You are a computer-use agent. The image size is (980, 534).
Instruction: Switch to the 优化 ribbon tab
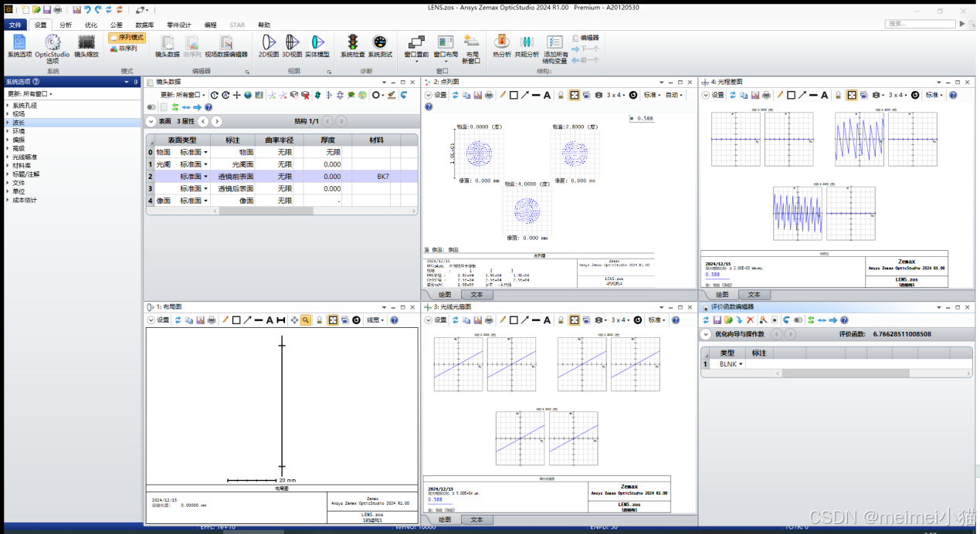click(90, 25)
